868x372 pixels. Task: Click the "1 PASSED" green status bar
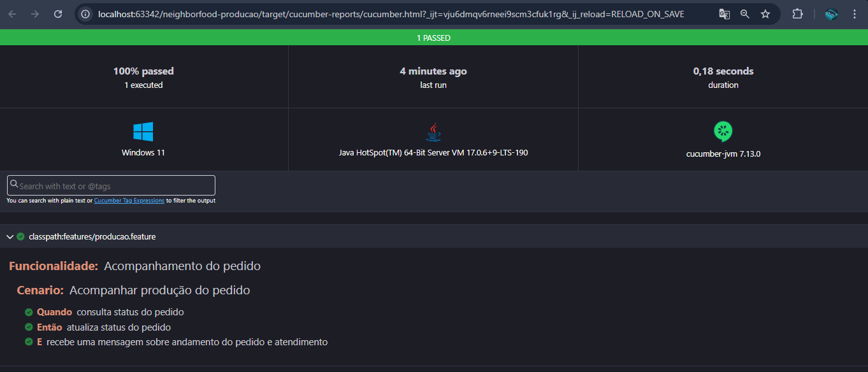tap(434, 38)
